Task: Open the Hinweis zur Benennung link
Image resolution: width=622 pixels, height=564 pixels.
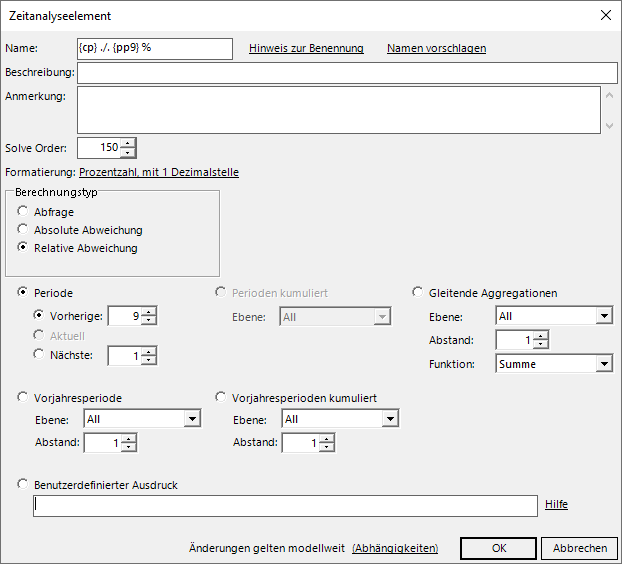Action: click(x=306, y=48)
